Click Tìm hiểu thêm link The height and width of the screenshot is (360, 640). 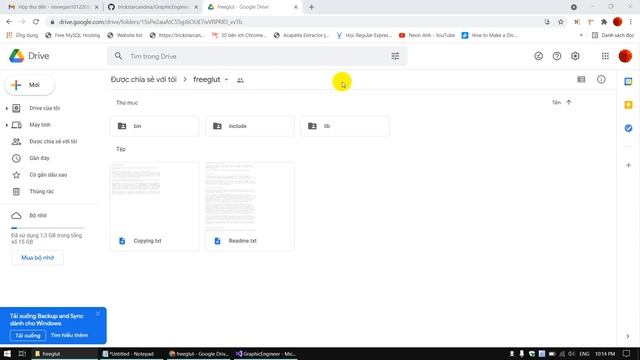pos(69,335)
